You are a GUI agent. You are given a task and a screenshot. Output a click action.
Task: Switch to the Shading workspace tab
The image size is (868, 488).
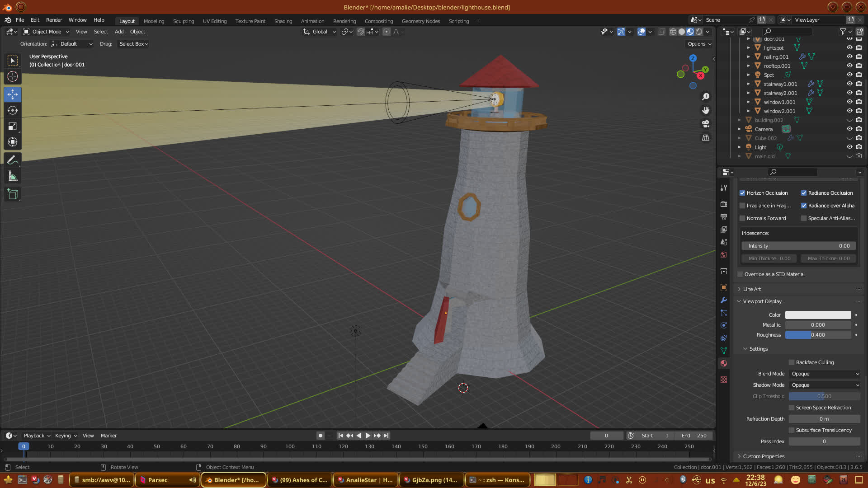[x=283, y=21]
